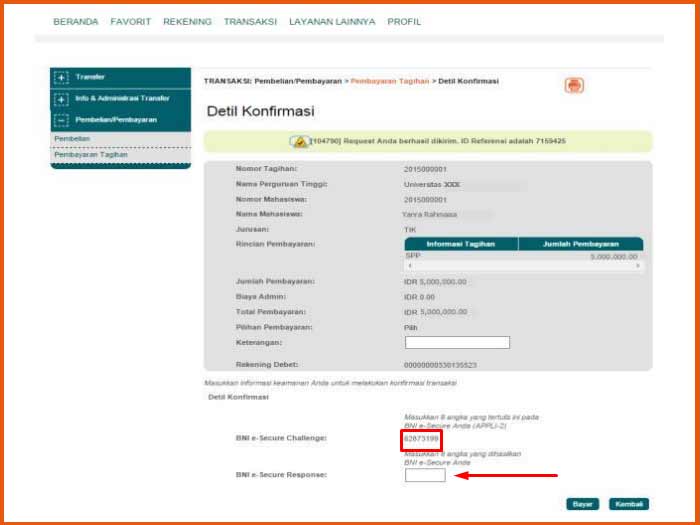Screen dimensions: 700x525
Task: Click the Rekening Debet account number
Action: [x=440, y=365]
